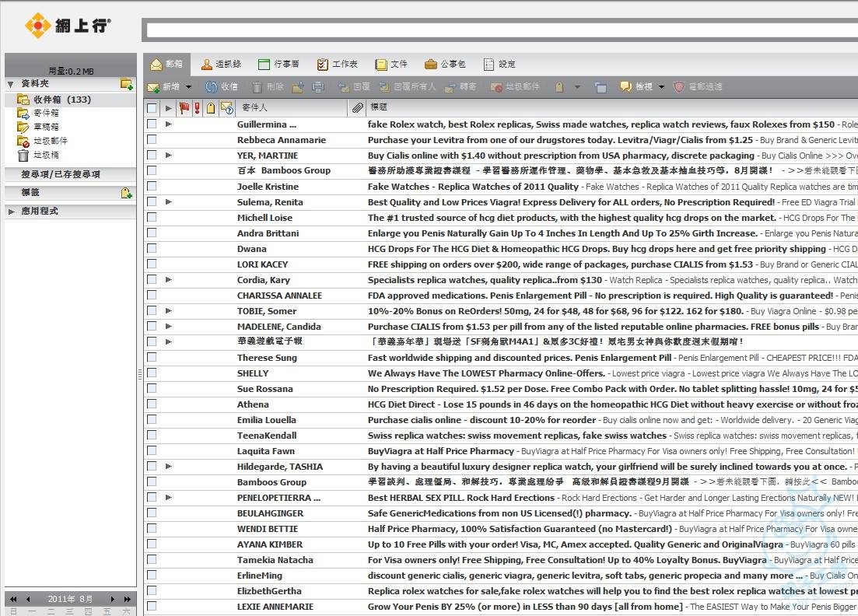Click the 搜尋項/已存搜尋項 saved searches header
Screen dimensions: 858x616
(61, 174)
